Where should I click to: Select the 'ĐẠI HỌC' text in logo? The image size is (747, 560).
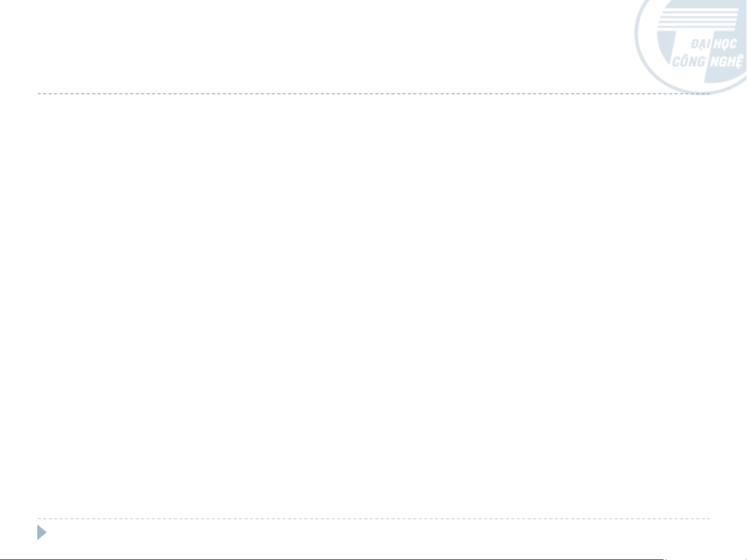(713, 44)
